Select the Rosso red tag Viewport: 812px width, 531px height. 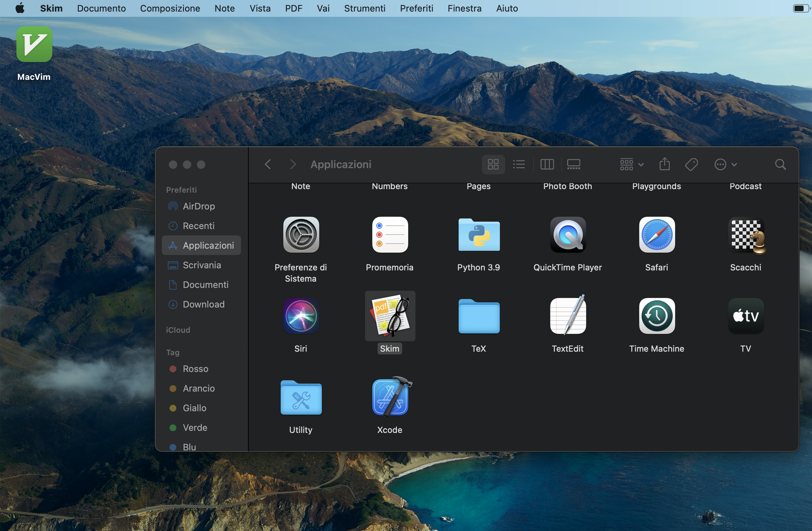[195, 369]
